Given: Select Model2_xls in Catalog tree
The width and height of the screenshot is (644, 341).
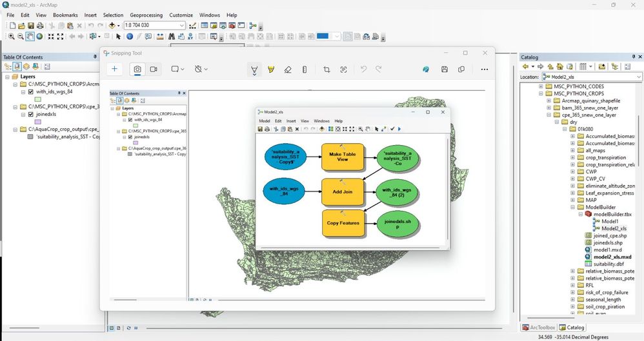Looking at the screenshot, I should tap(614, 229).
